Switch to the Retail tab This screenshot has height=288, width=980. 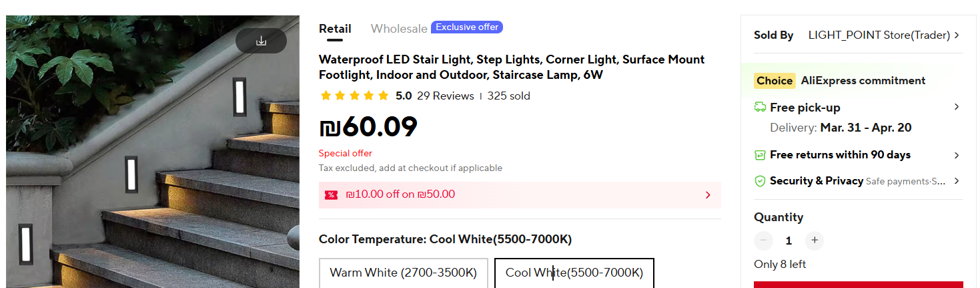pyautogui.click(x=335, y=29)
